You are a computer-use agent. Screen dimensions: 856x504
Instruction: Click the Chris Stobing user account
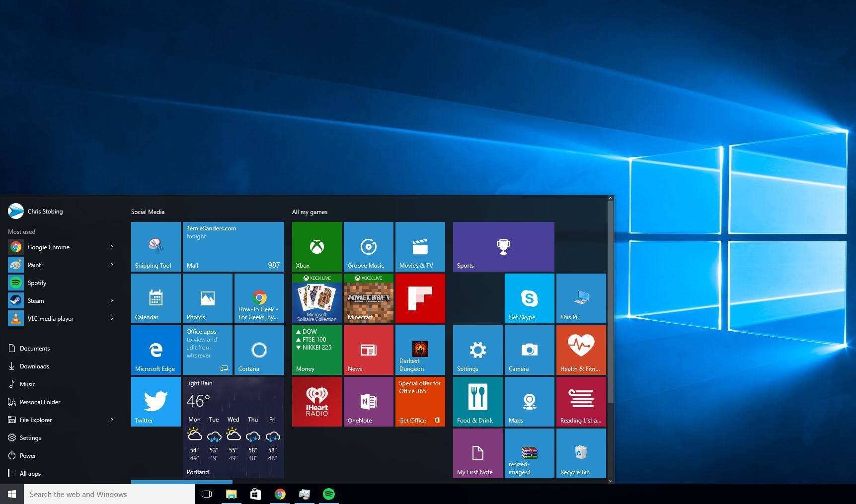[x=36, y=211]
